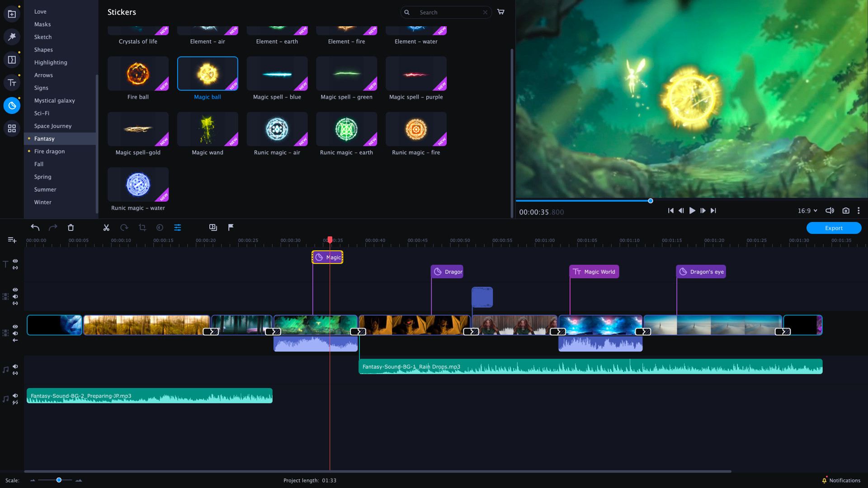Screen dimensions: 868x488
Task: Open the Effects panel with the magic wand icon
Action: click(12, 37)
